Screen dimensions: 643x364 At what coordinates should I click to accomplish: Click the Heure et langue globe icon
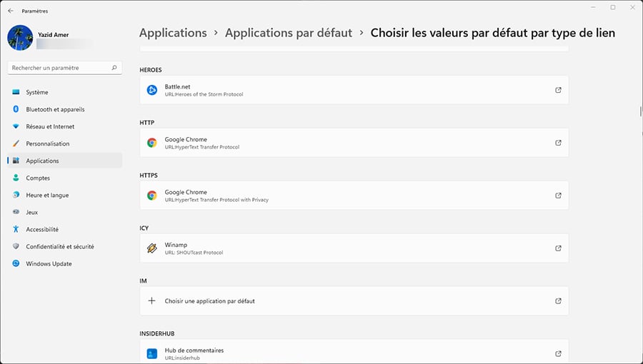(x=16, y=195)
